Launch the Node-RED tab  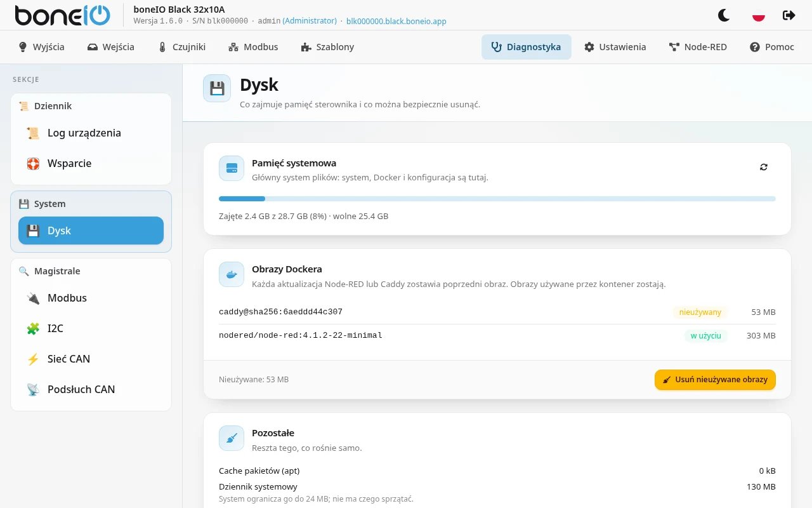pyautogui.click(x=698, y=47)
